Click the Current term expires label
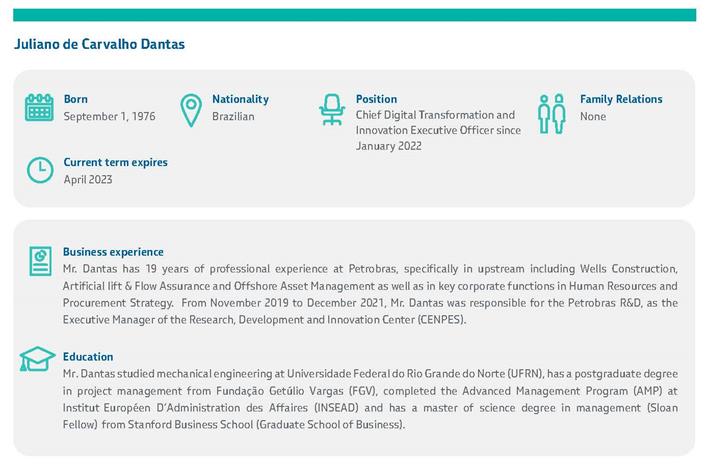 coord(115,162)
